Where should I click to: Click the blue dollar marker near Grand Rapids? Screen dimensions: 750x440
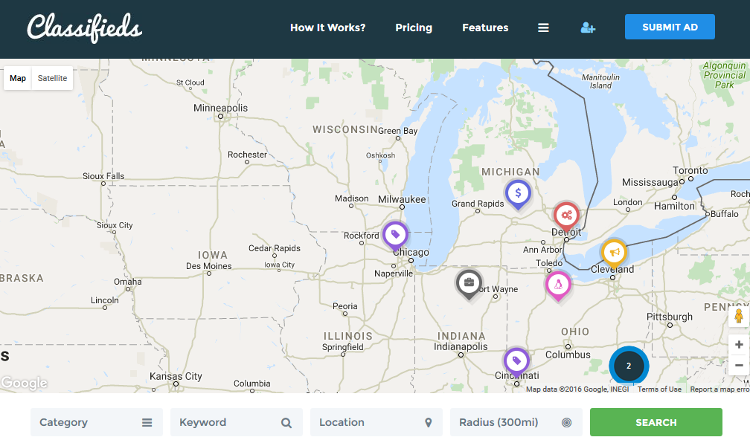click(517, 193)
